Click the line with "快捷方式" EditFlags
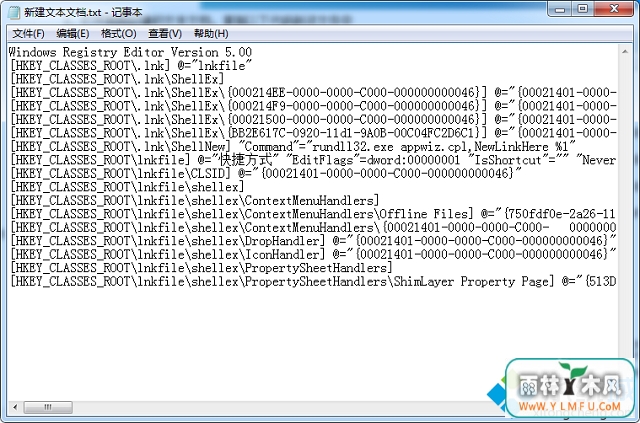Image resolution: width=640 pixels, height=423 pixels. coord(313,160)
